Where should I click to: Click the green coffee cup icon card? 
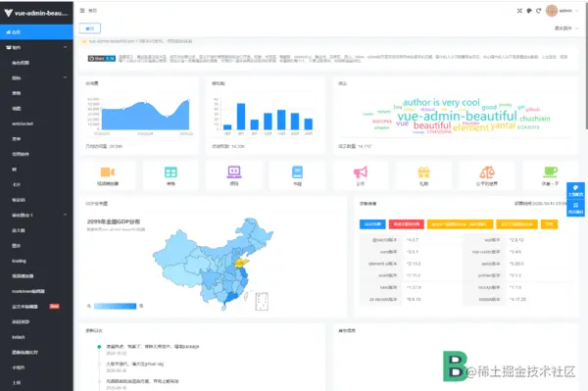pos(550,175)
